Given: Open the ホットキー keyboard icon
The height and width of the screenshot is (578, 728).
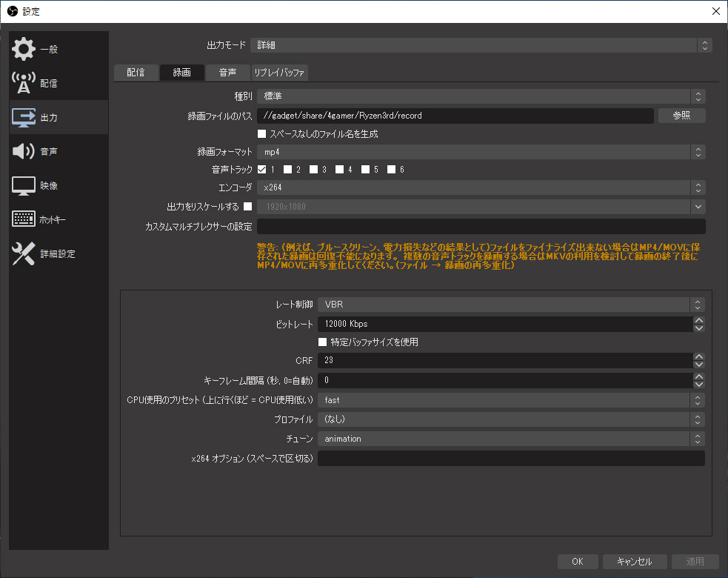Looking at the screenshot, I should pyautogui.click(x=23, y=219).
